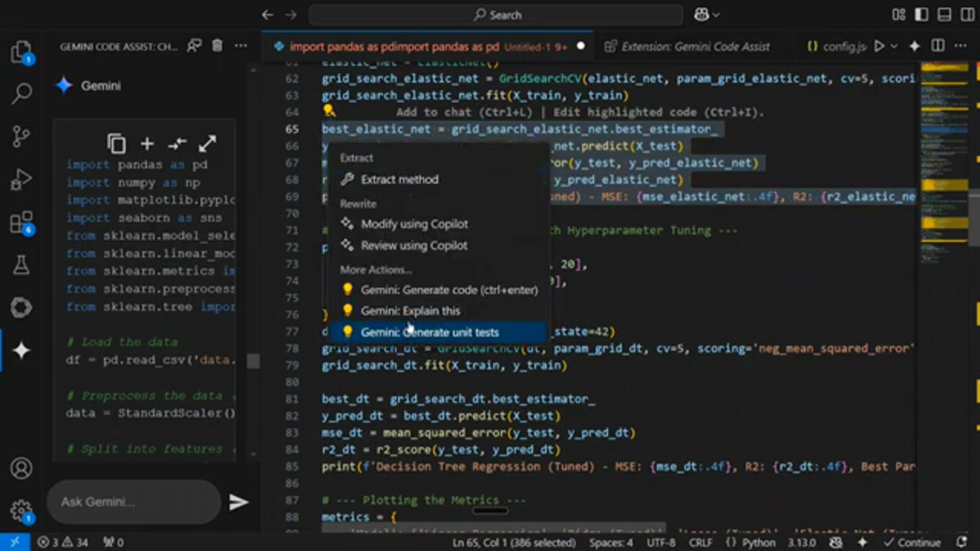This screenshot has width=980, height=551.
Task: Click the Gemini panel vertical scrollbar thumb
Action: tap(253, 360)
